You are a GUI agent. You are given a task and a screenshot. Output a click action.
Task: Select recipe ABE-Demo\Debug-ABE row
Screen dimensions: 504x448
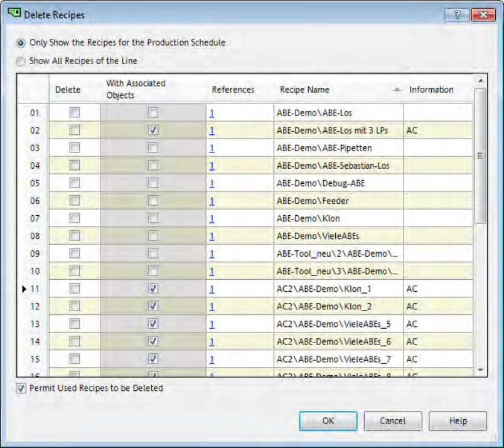pos(321,183)
